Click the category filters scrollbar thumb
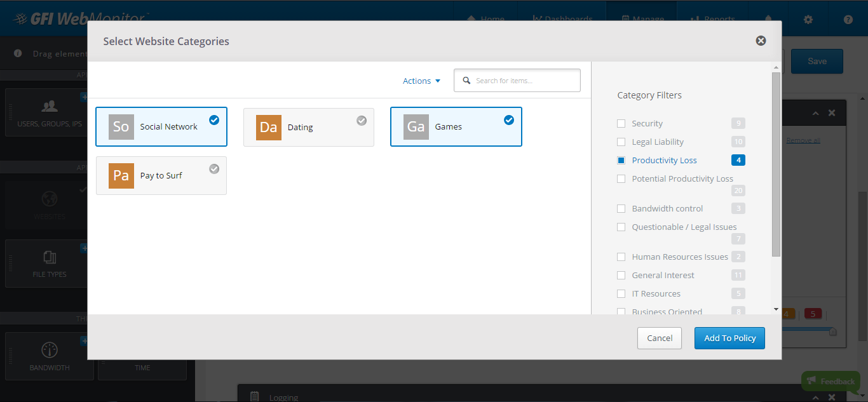 776,164
